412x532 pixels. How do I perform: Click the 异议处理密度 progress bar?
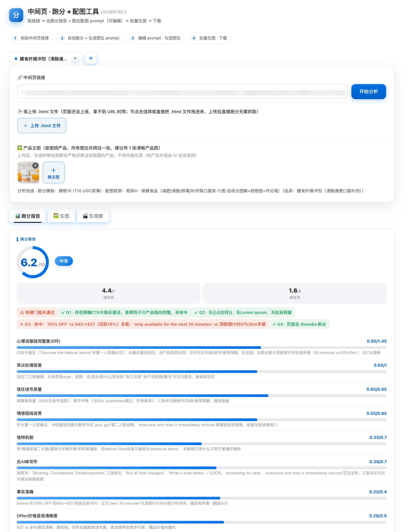[x=202, y=372]
